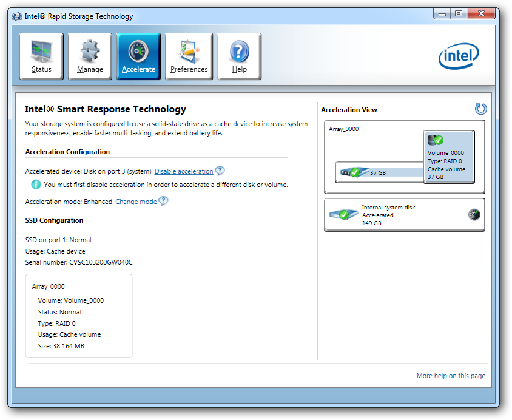Viewport: 512px width, 420px height.
Task: Click the acceleration gauge icon on system disk
Action: pyautogui.click(x=474, y=215)
